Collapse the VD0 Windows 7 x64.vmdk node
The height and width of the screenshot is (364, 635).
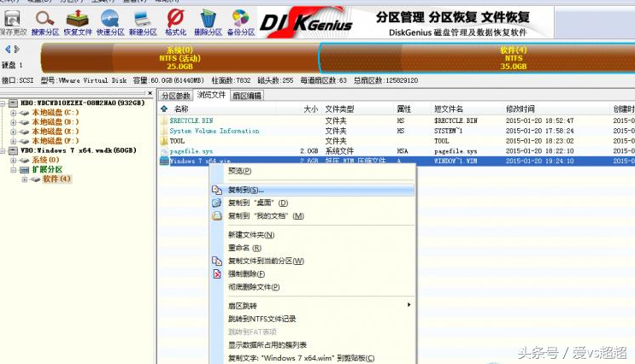[x=3, y=150]
